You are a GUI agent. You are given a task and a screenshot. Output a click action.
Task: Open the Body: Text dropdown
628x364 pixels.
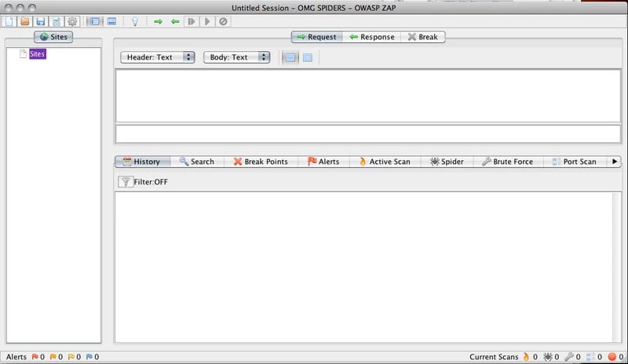pyautogui.click(x=236, y=57)
